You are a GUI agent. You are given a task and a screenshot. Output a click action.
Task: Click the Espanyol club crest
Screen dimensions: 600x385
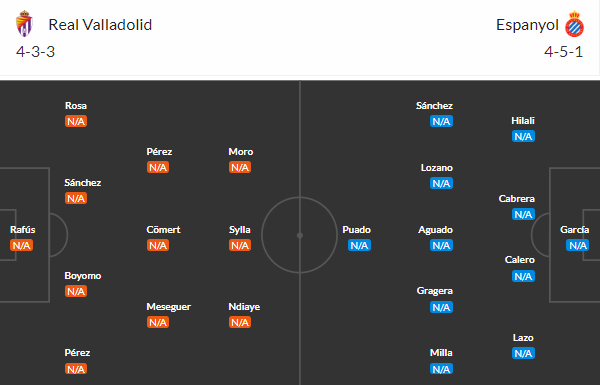(x=574, y=24)
